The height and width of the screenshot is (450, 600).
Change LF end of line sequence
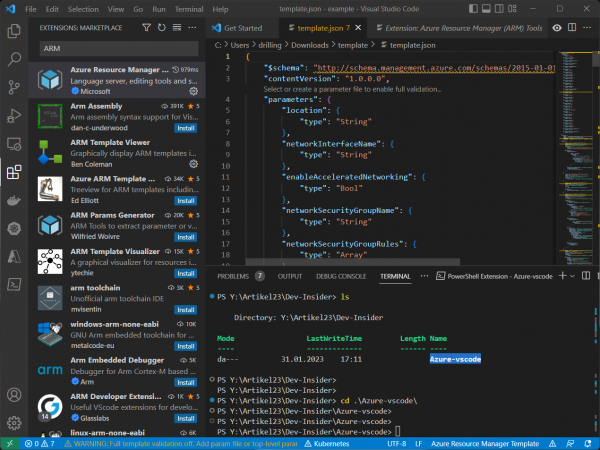click(419, 444)
